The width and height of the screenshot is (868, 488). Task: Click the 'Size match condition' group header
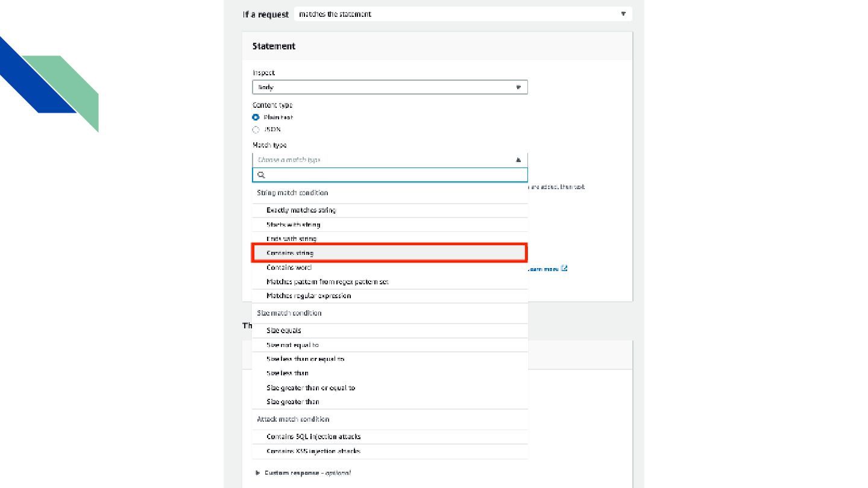point(289,313)
